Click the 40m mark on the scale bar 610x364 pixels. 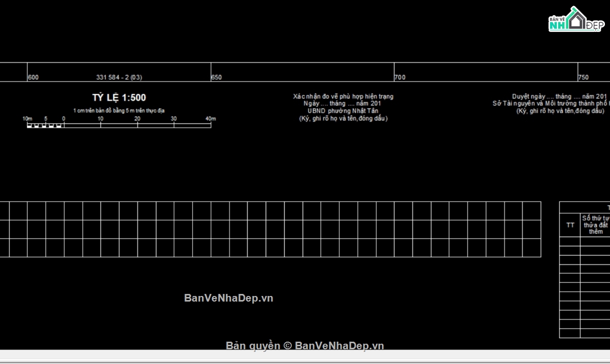210,119
